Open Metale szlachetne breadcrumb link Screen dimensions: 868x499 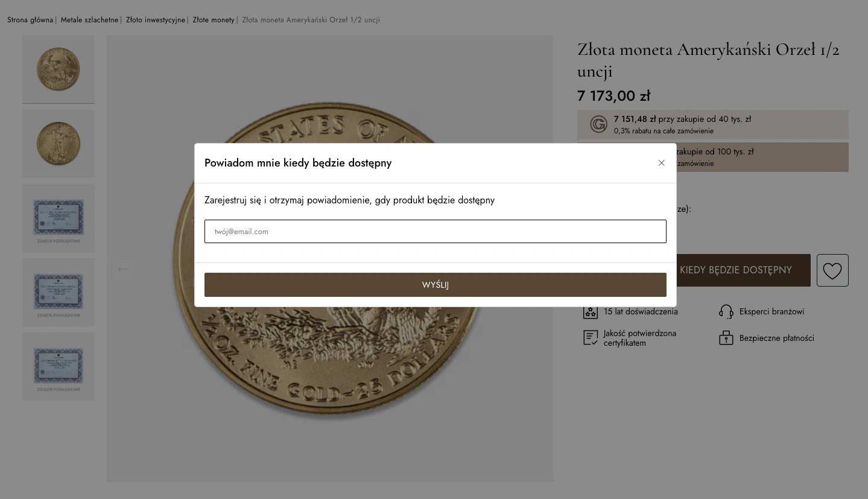click(x=89, y=20)
